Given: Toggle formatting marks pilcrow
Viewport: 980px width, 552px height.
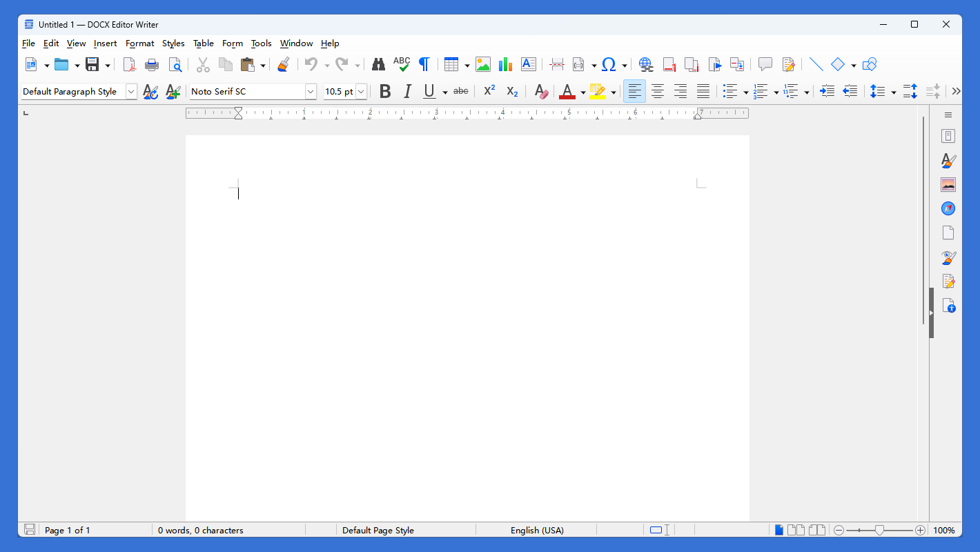Looking at the screenshot, I should (x=424, y=65).
